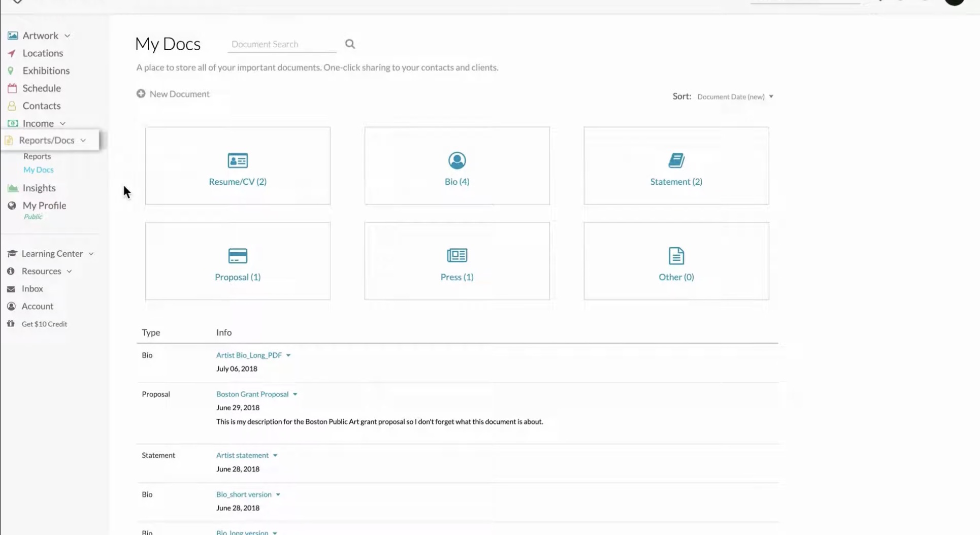Click the Contacts person icon
Viewport: 980px width, 535px height.
pyautogui.click(x=12, y=106)
